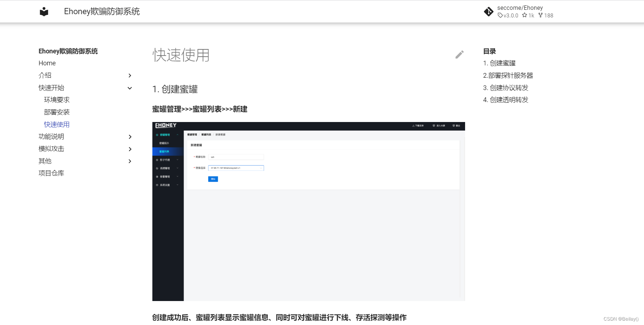Screen dimensions: 644x325
Task: Expand the 介绍 section chevron
Action: click(x=130, y=76)
